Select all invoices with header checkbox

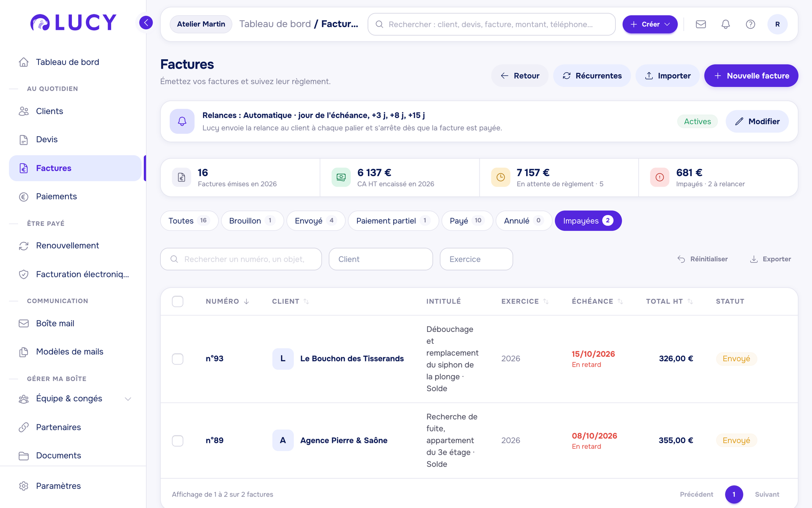pos(178,301)
